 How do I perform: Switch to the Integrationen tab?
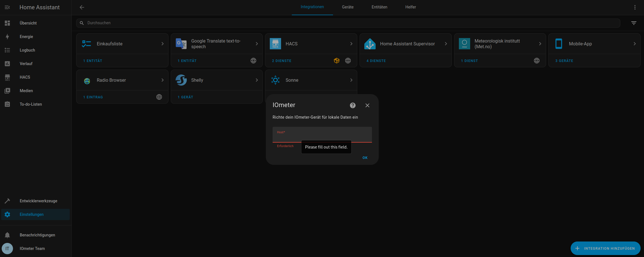coord(312,7)
